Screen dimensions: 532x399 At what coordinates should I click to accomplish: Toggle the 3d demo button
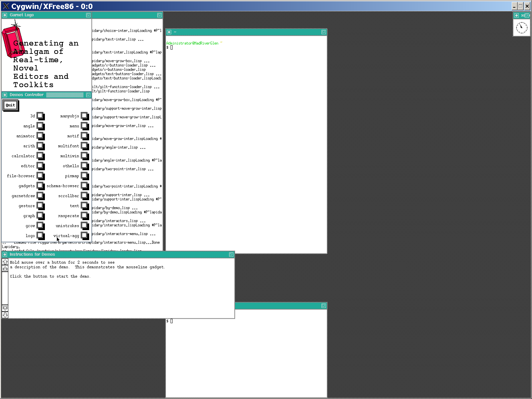[41, 116]
